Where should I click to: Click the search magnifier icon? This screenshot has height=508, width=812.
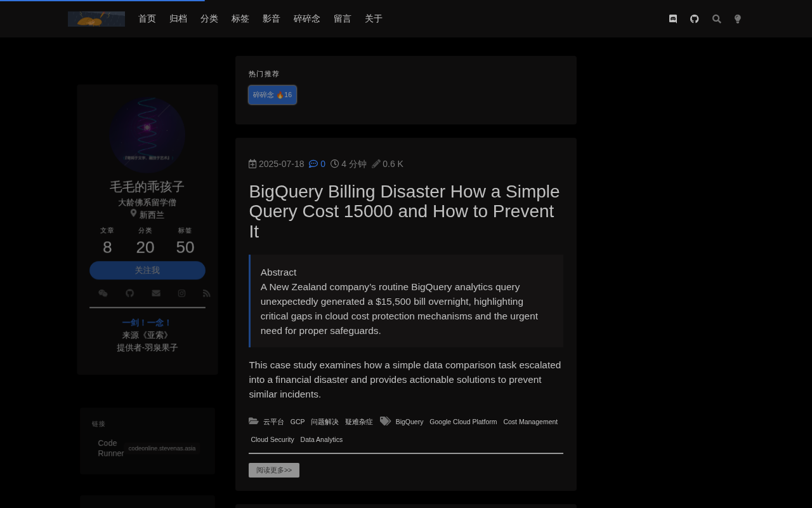coord(717,19)
